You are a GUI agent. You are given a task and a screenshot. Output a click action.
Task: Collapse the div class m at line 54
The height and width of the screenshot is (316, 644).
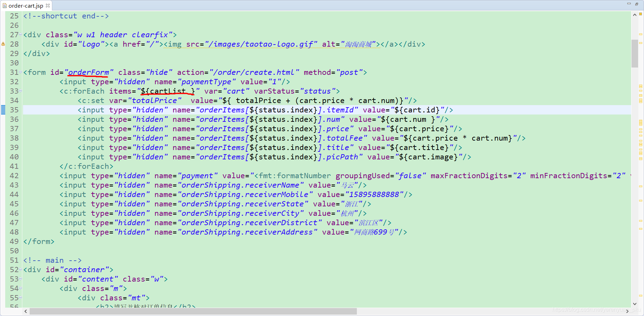click(20, 288)
